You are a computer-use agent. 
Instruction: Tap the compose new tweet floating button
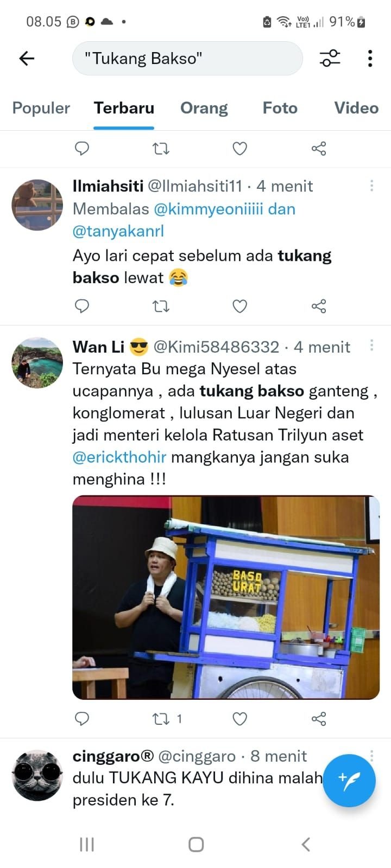pos(349,781)
